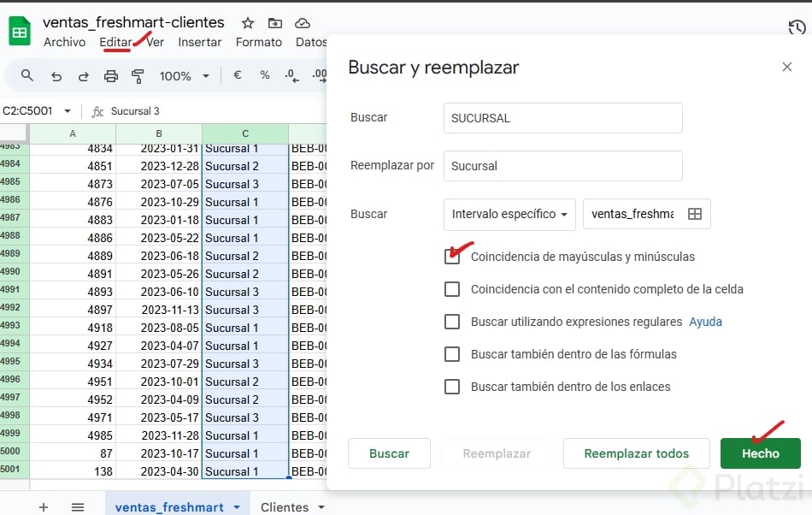
Task: Open the Google Sheets home icon
Action: coord(20,31)
